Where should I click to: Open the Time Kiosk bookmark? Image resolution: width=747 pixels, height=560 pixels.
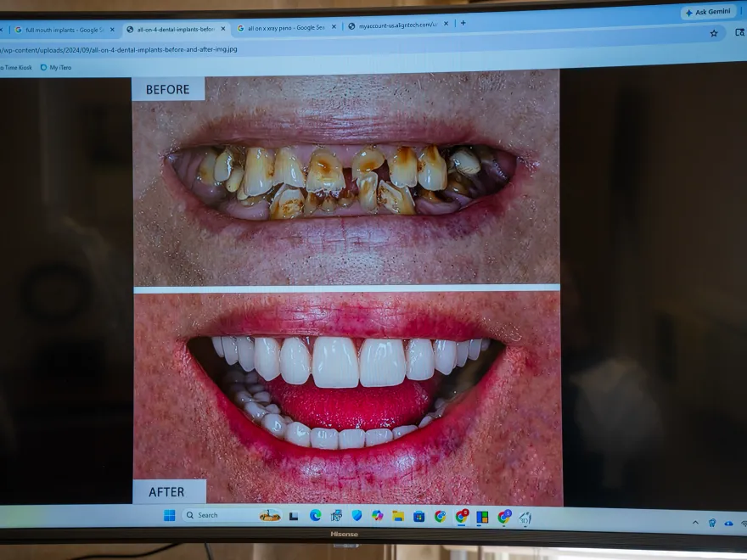coord(16,68)
